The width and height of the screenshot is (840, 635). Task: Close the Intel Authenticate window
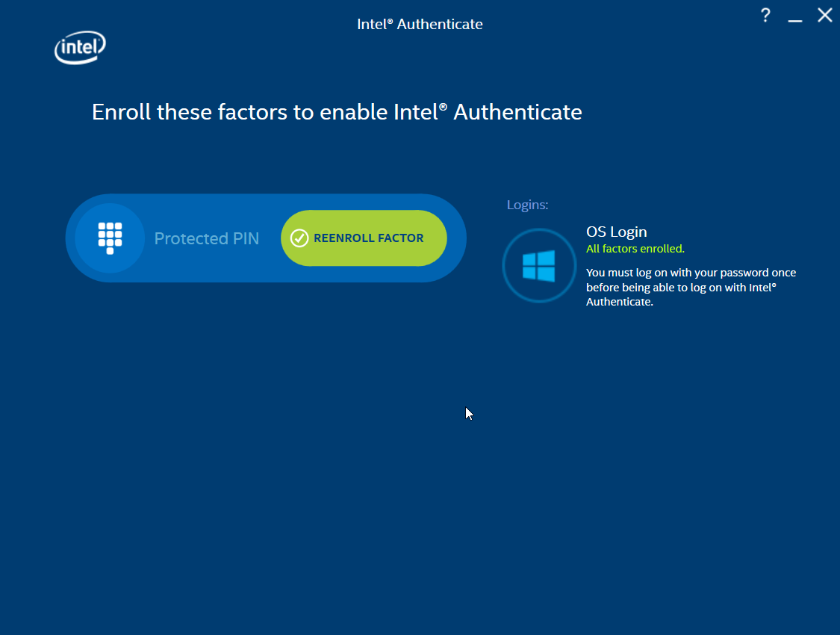pyautogui.click(x=825, y=15)
